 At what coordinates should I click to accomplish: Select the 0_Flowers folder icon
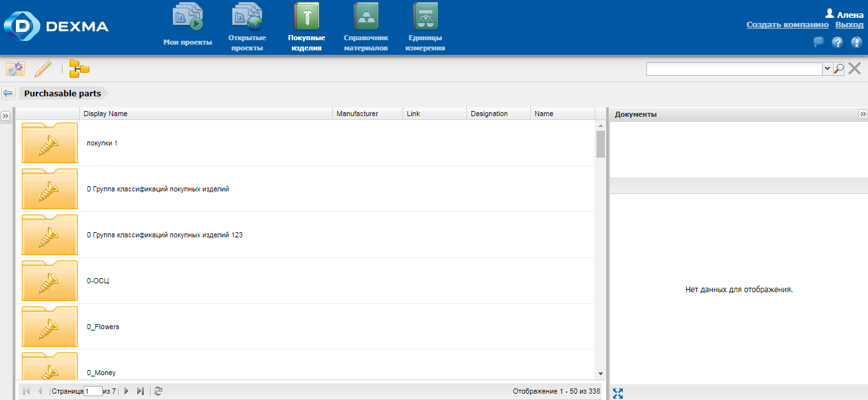coord(50,327)
